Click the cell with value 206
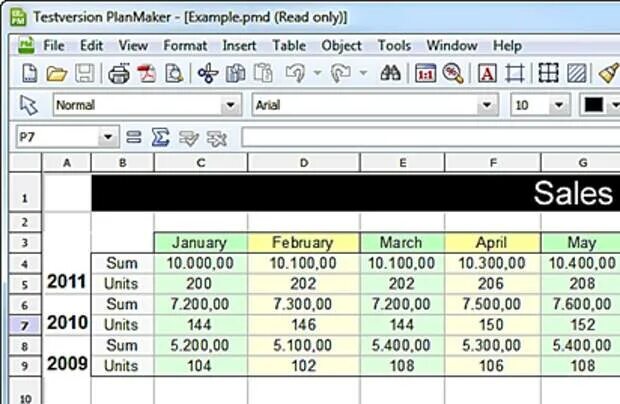 493,284
